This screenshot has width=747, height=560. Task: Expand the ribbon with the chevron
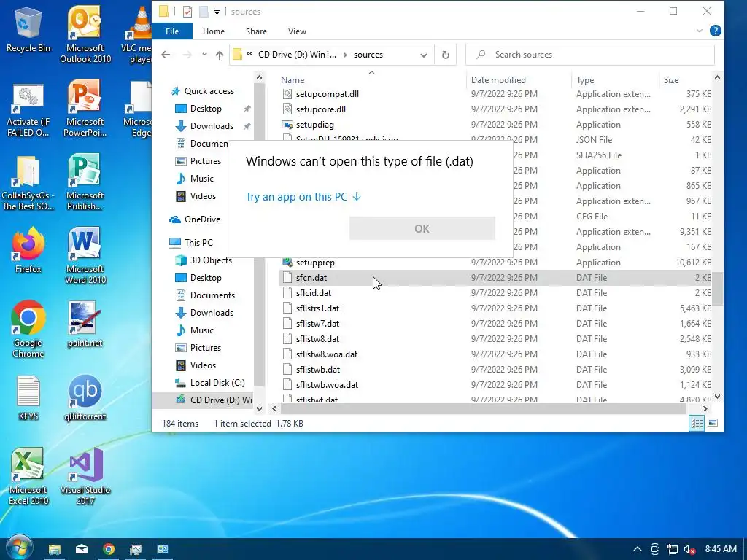[x=700, y=31]
